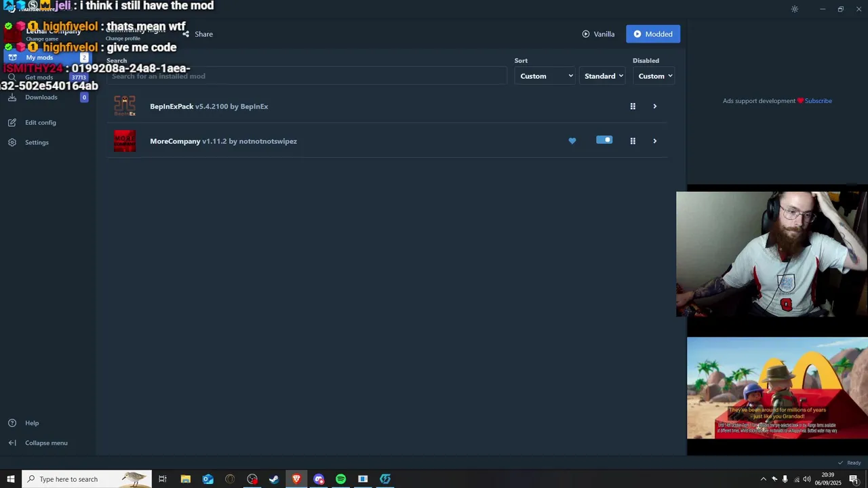
Task: Open Outlook from the taskbar
Action: click(208, 479)
